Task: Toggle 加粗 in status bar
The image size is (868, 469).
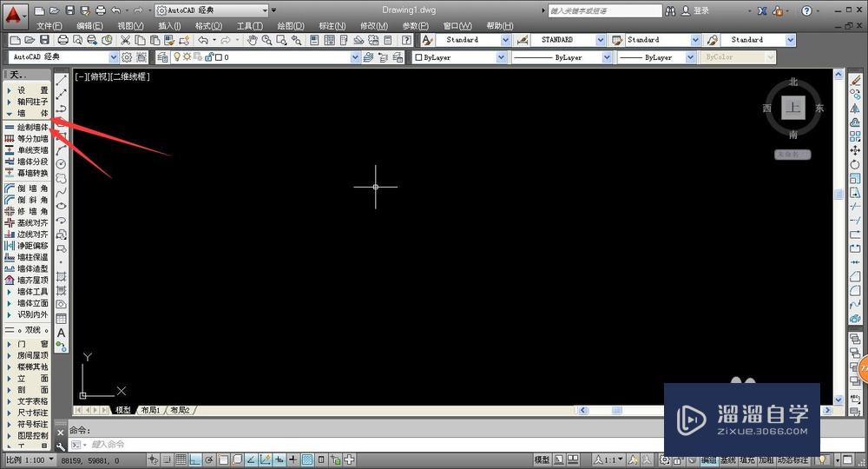Action: tap(766, 460)
